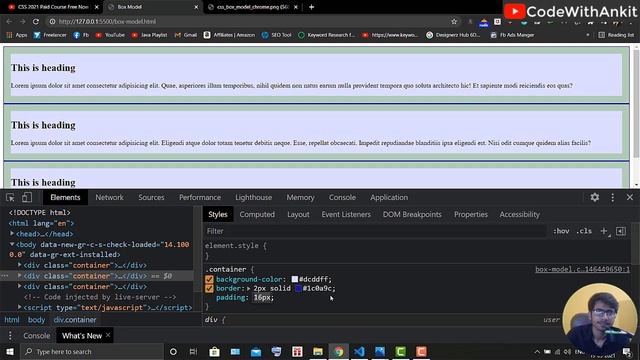This screenshot has width=640, height=360.
Task: Expand the border shorthand property triangle
Action: click(x=249, y=289)
